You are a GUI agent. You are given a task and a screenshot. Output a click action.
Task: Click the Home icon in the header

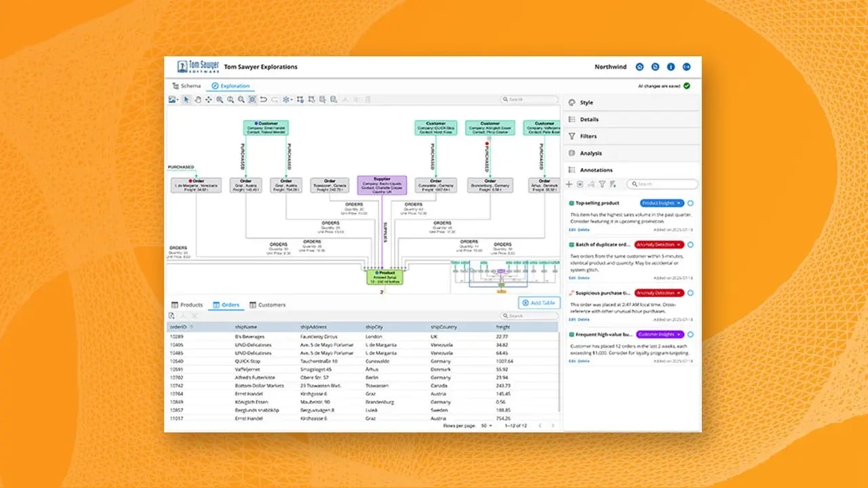point(639,67)
